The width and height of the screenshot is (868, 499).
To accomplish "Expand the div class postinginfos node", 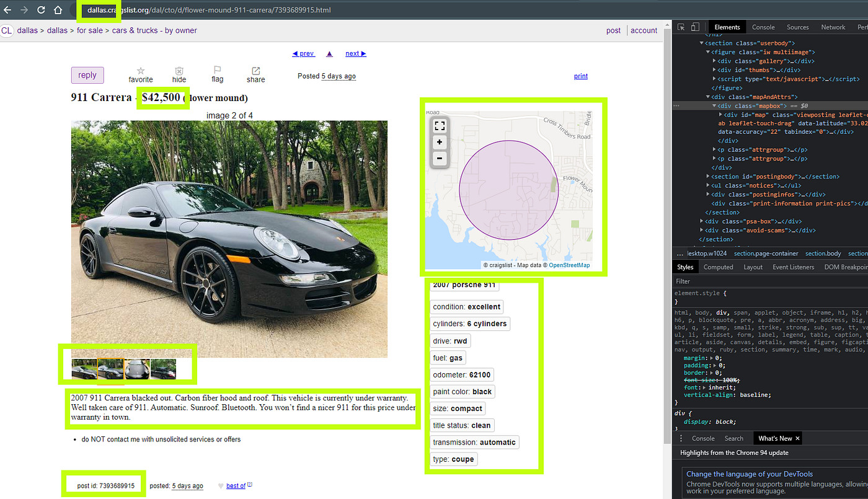I will (x=708, y=194).
